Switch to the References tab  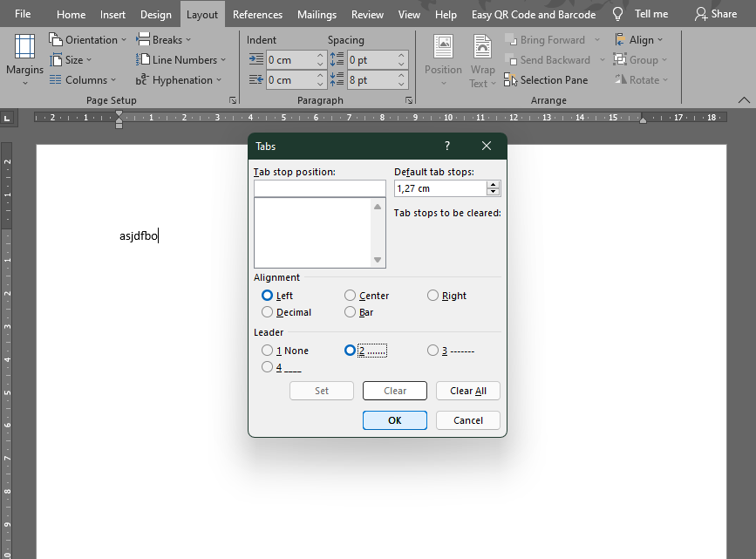click(x=257, y=15)
